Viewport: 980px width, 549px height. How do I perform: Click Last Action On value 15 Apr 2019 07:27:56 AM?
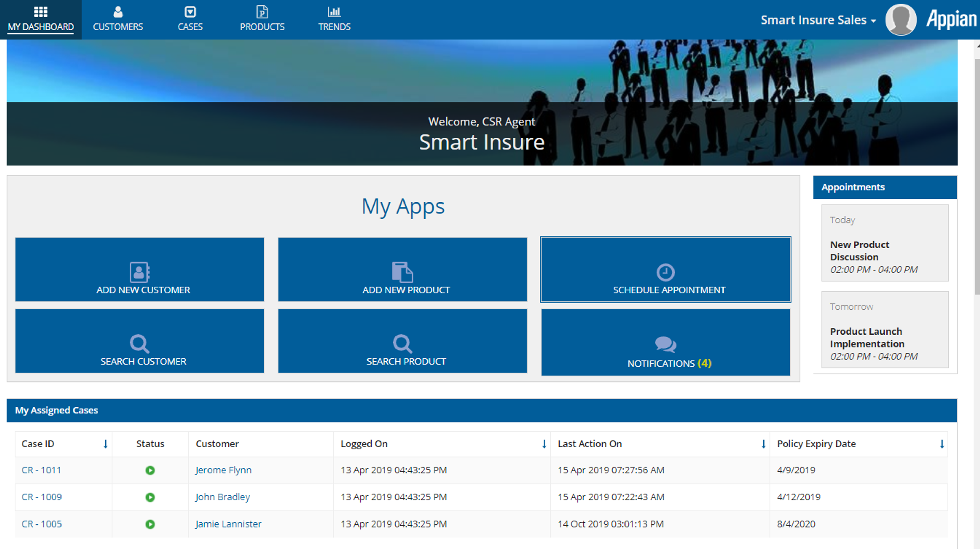611,470
